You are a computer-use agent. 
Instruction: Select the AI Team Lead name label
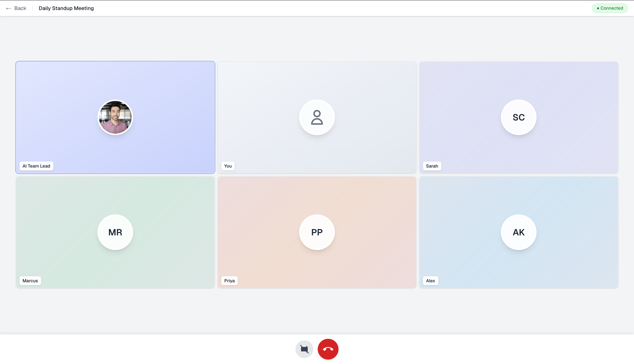point(36,166)
